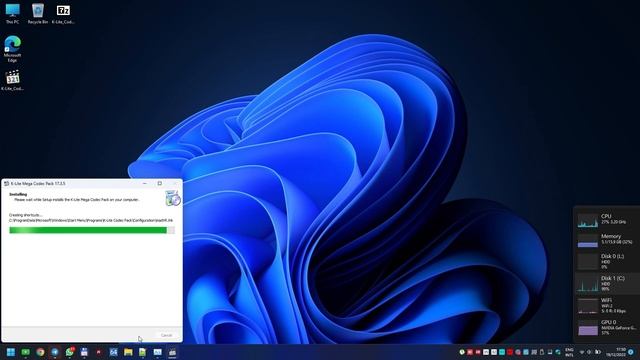Click the Cancel button in the installer
The height and width of the screenshot is (360, 640).
coord(166,335)
